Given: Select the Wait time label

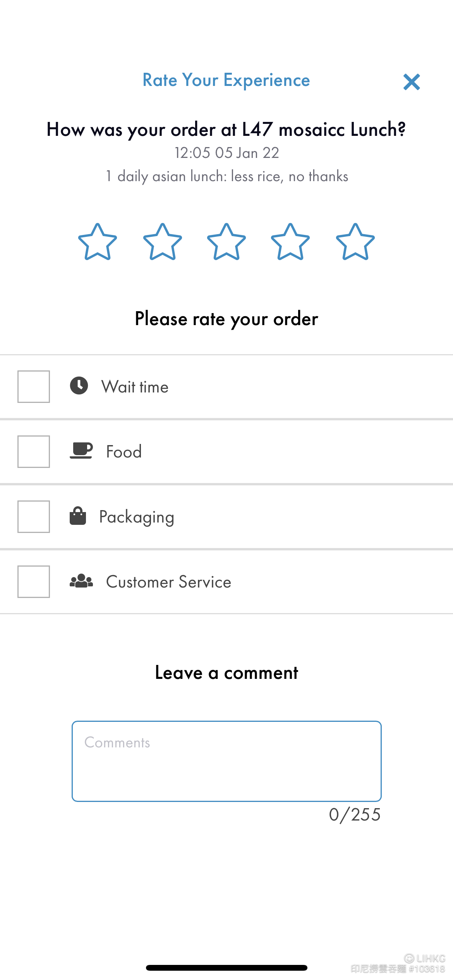Looking at the screenshot, I should [135, 387].
